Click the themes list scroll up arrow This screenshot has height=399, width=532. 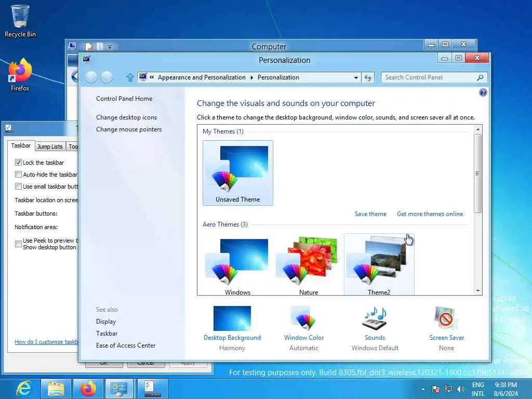[x=478, y=129]
